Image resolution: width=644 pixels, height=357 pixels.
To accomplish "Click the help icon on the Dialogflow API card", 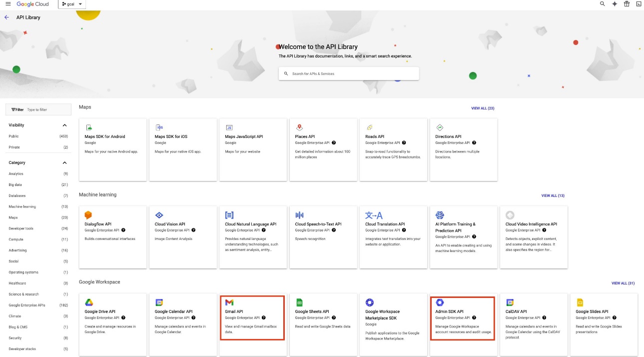I will [123, 230].
